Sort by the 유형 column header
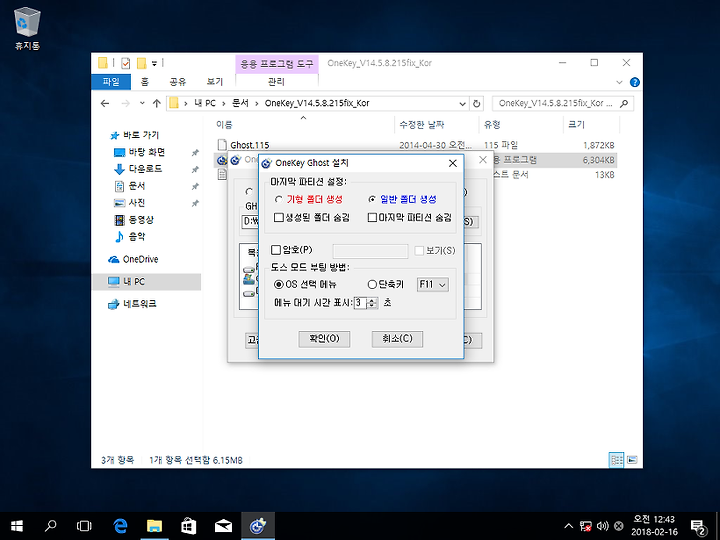 (x=492, y=124)
